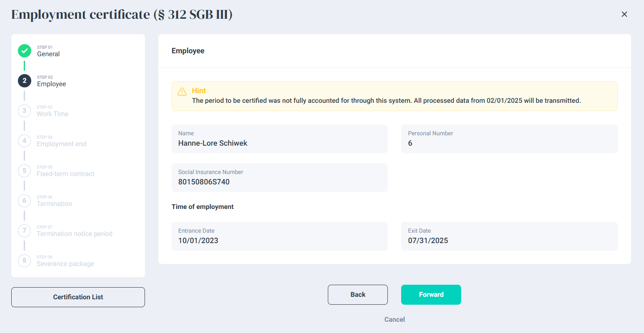Click the step 8 Severance package circle
Viewport: 644px width, 333px height.
(x=25, y=261)
